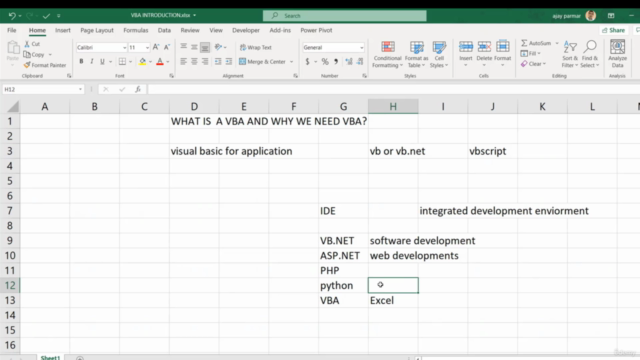Open Format as Table gallery
640x360 pixels.
(x=416, y=54)
